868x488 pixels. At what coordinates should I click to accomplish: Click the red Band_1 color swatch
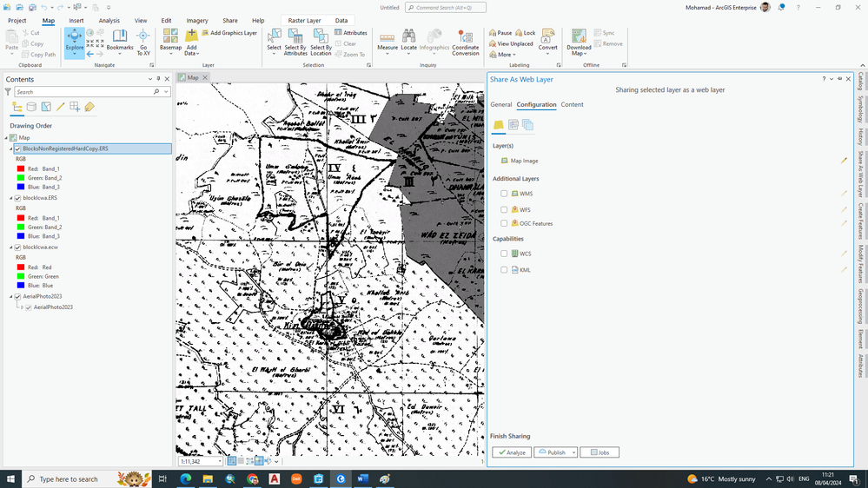22,168
